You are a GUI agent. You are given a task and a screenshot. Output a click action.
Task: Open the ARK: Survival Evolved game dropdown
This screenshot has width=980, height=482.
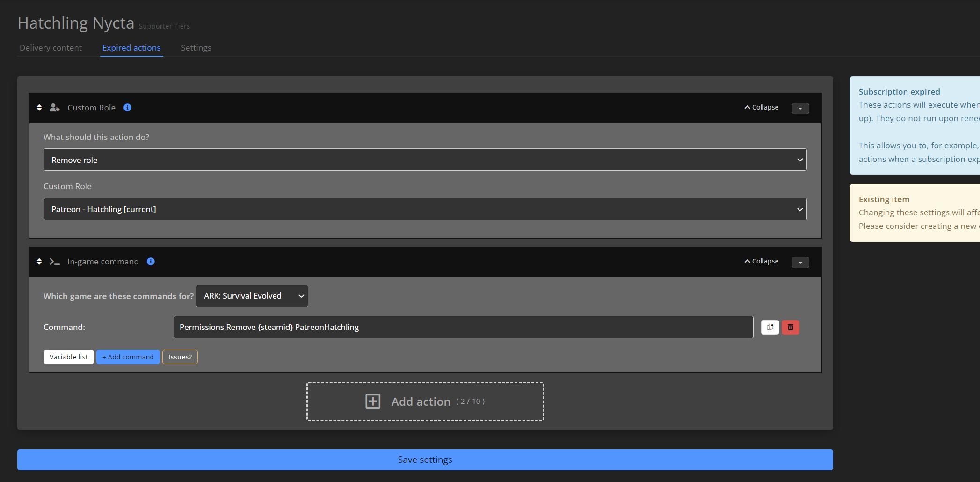click(x=252, y=296)
